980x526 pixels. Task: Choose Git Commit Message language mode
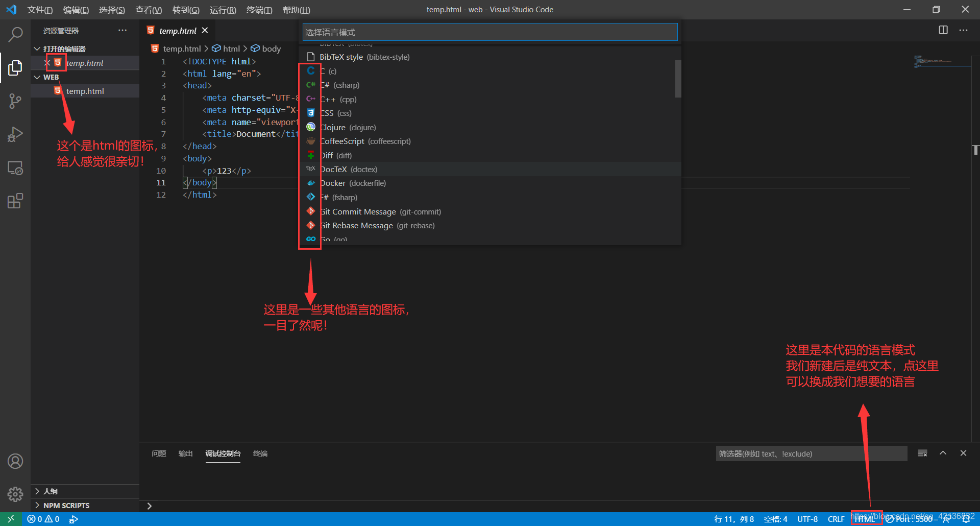[x=490, y=211]
